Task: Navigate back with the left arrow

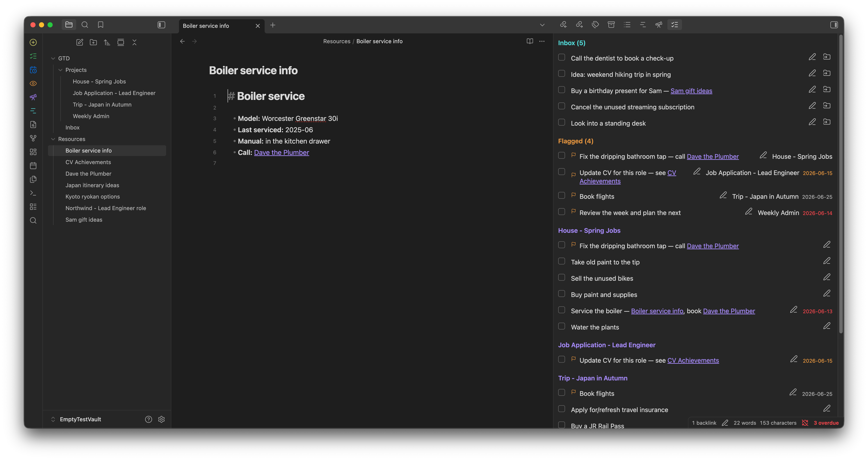Action: tap(182, 41)
